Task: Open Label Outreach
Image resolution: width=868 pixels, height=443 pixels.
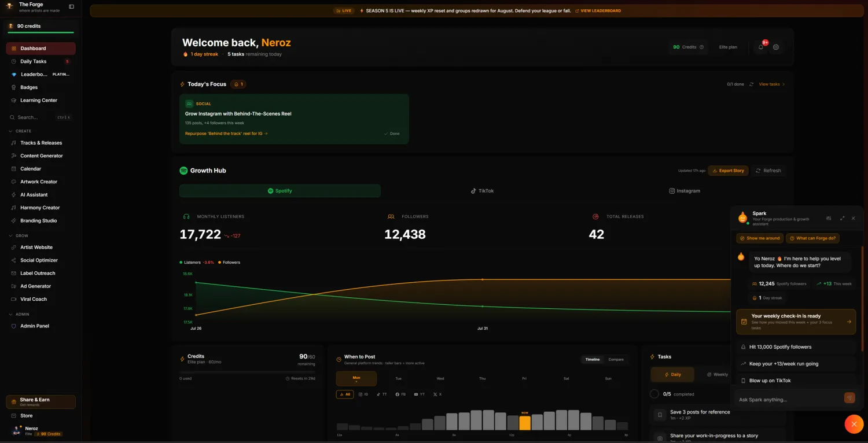Action: (x=41, y=273)
